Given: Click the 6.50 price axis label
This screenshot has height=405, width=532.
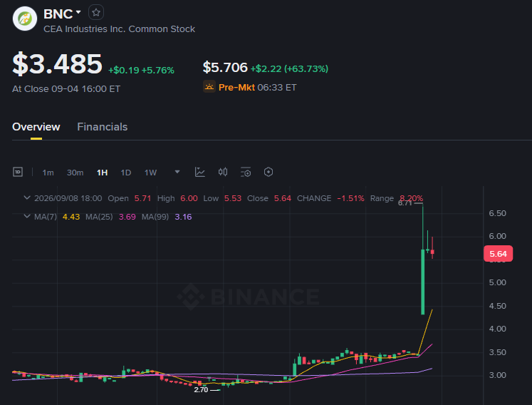Looking at the screenshot, I should [x=497, y=213].
